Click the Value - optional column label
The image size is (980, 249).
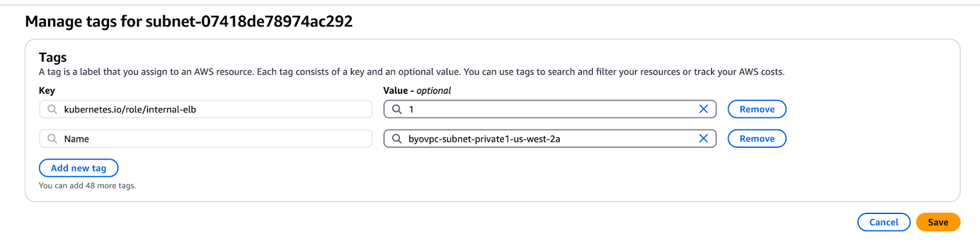(x=417, y=91)
